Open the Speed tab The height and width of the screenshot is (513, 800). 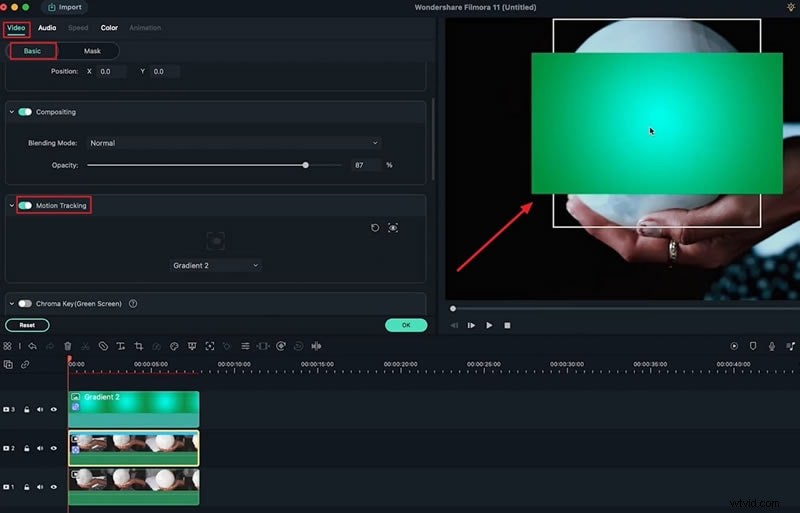click(x=78, y=28)
